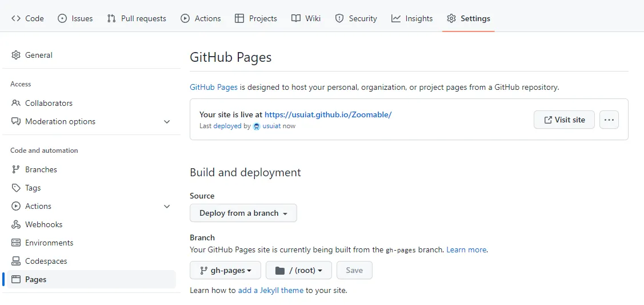Open the three-dot more options menu
644x305 pixels.
click(609, 120)
